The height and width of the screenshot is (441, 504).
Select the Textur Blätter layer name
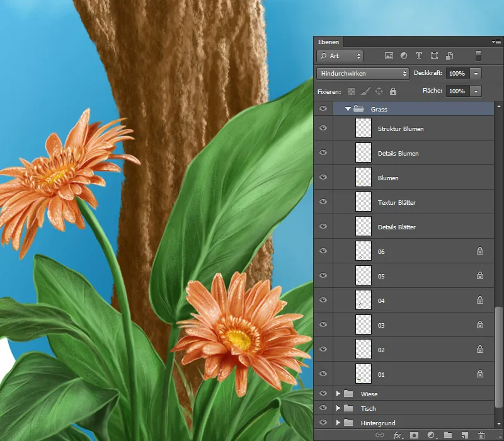coord(397,202)
